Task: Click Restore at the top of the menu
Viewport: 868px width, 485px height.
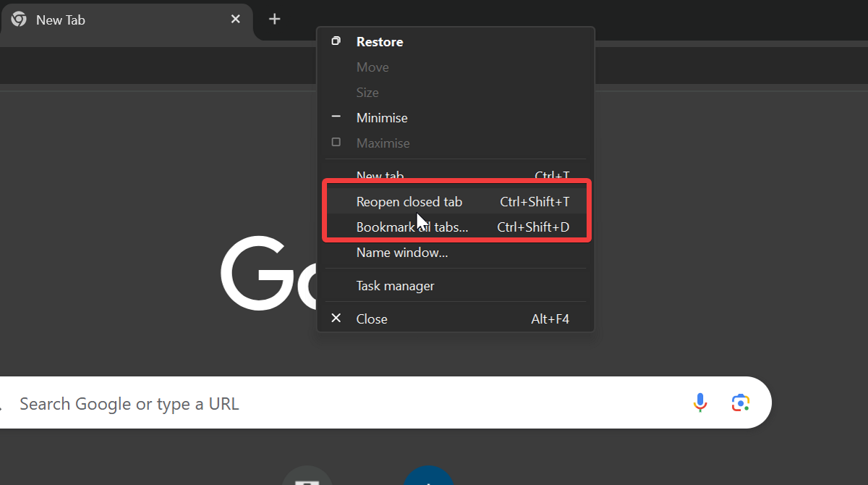Action: click(x=379, y=41)
